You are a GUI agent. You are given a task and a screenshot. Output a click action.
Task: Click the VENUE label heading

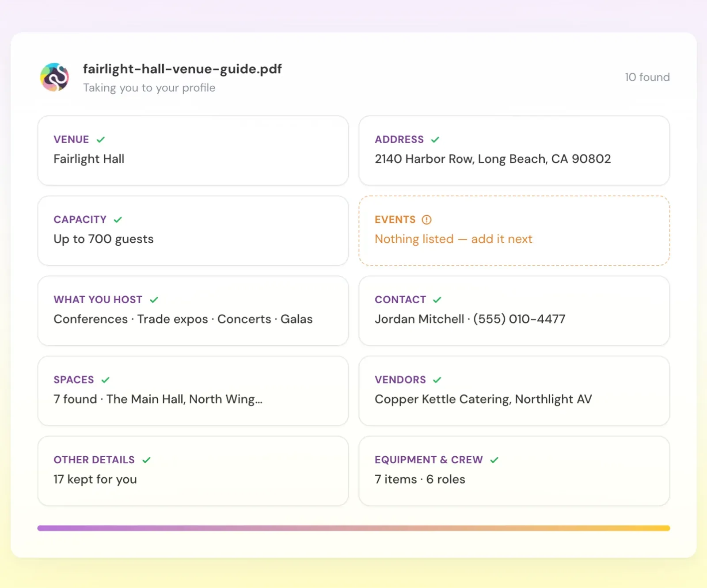(x=71, y=140)
